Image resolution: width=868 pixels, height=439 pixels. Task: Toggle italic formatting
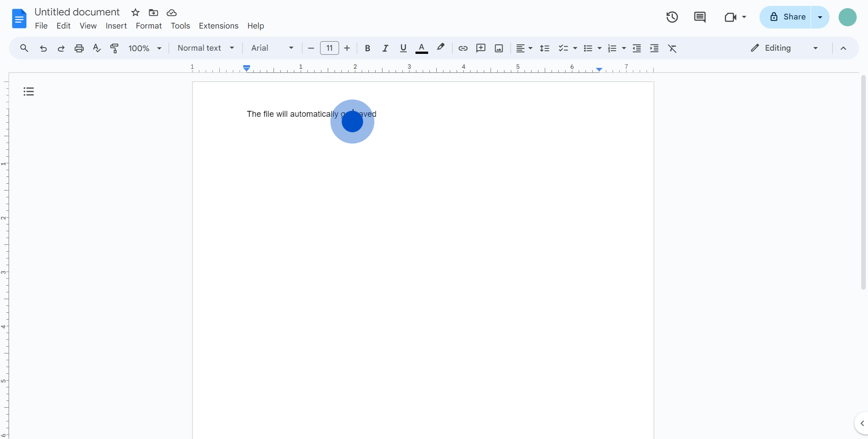pos(385,48)
